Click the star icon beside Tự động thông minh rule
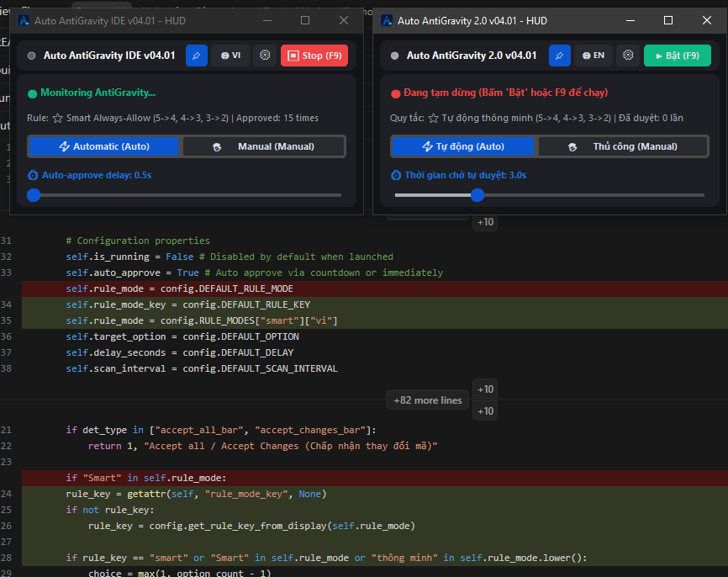 pos(433,118)
